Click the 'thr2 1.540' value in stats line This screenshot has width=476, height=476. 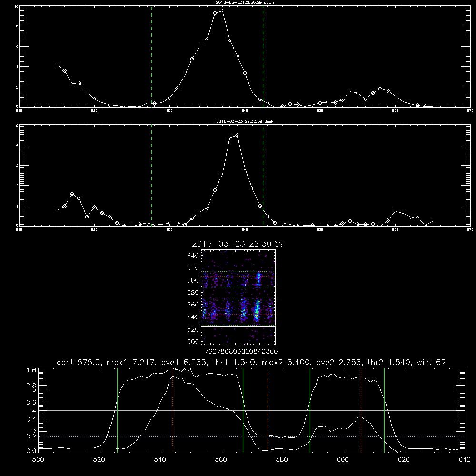(x=389, y=362)
